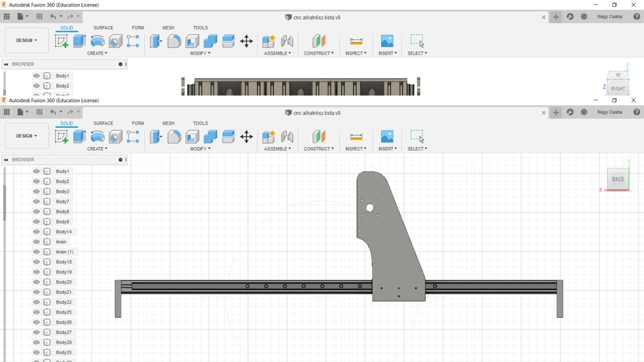The image size is (644, 362).
Task: Activate the Move/Copy arrows tool in lower window
Action: pyautogui.click(x=247, y=136)
